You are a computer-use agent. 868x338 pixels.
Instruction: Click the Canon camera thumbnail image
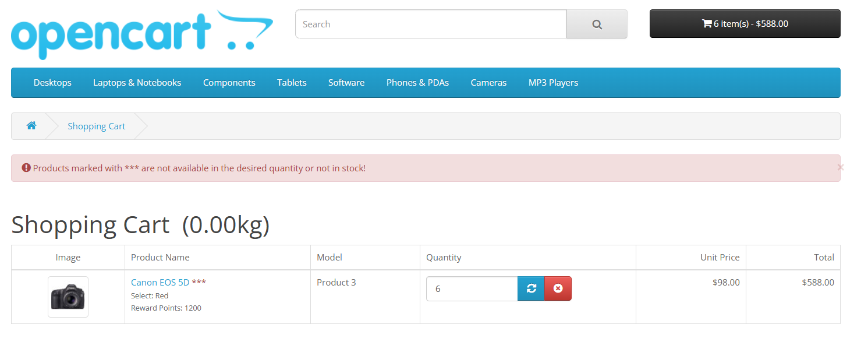(x=68, y=297)
